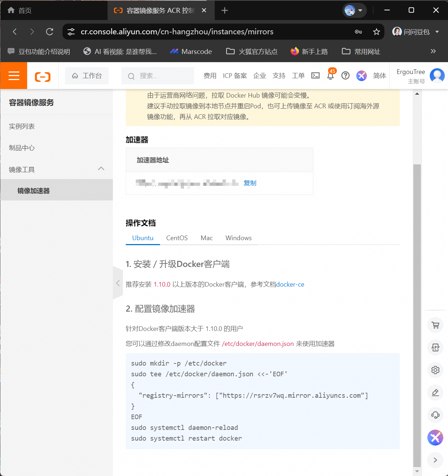This screenshot has width=448, height=476.
Task: Bookmark this page with the star icon
Action: (376, 32)
